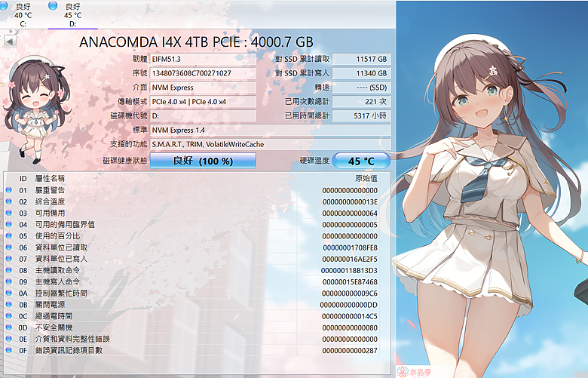The height and width of the screenshot is (378, 588).
Task: Select the 可用備用 attribute name
Action: click(50, 214)
